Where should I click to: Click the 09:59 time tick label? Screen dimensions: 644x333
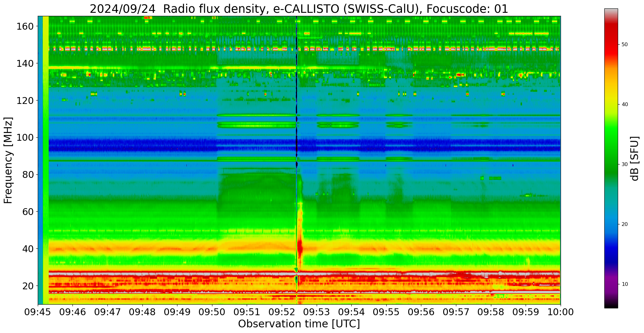tap(526, 312)
